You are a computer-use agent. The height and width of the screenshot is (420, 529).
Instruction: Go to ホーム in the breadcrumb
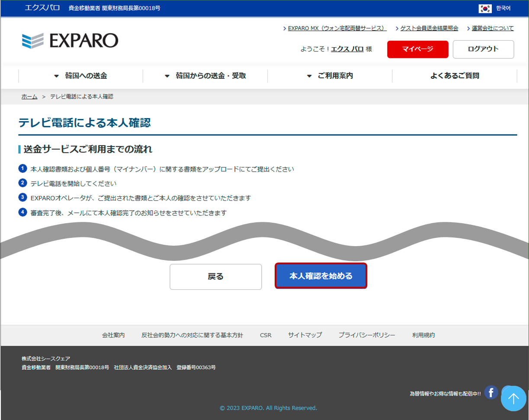point(29,97)
